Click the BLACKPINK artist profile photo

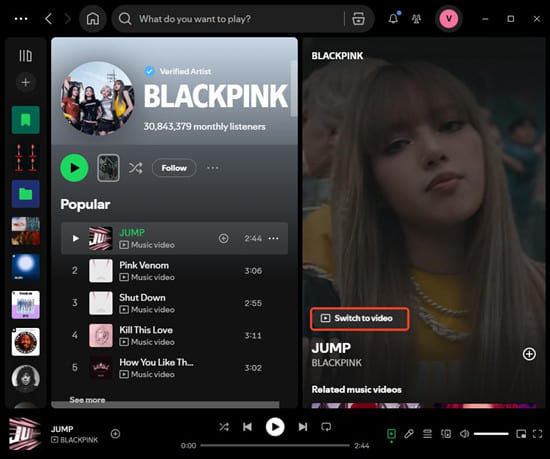click(x=98, y=99)
